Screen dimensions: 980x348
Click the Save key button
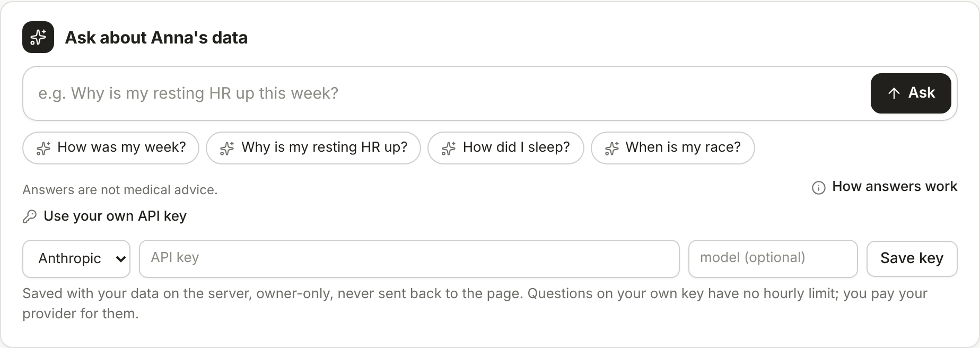pos(912,259)
